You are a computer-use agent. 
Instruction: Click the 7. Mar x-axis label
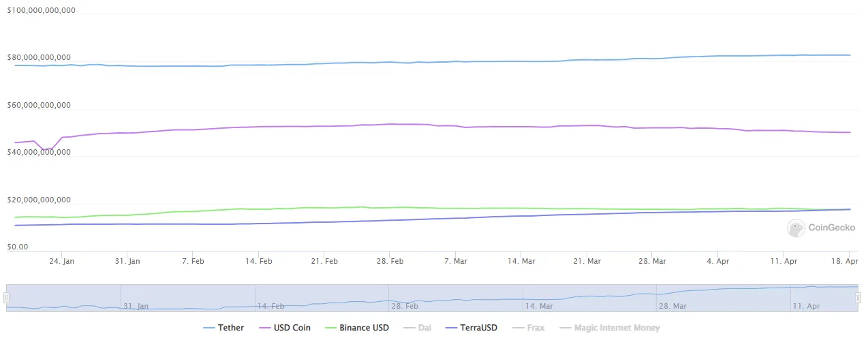coord(456,261)
